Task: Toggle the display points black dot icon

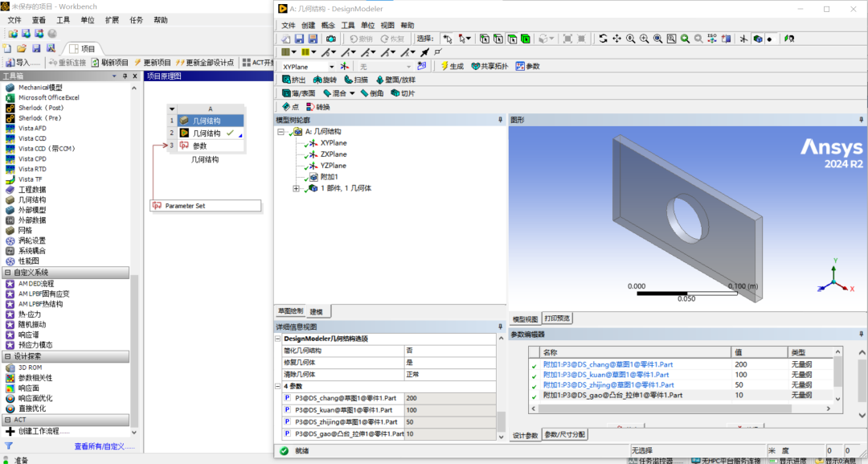Action: click(x=769, y=39)
